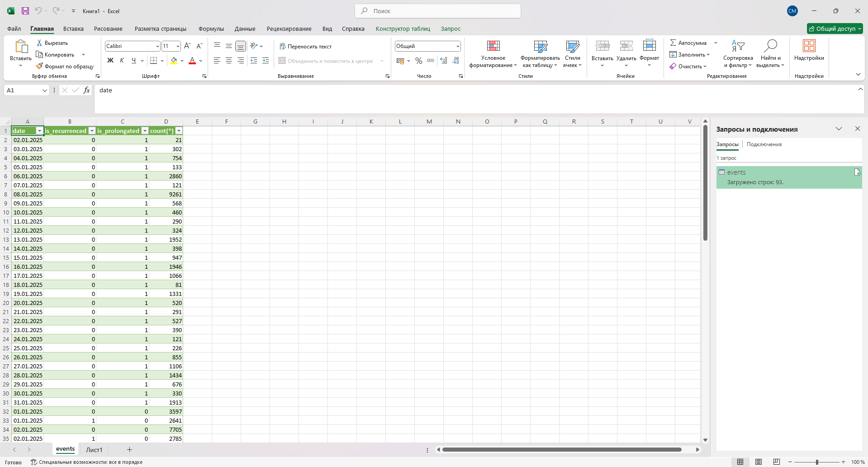Expand the font name combo box

click(x=157, y=46)
